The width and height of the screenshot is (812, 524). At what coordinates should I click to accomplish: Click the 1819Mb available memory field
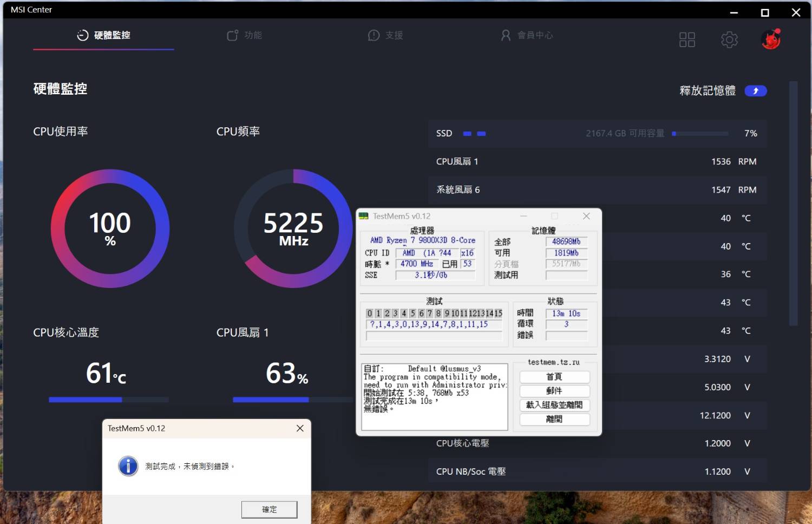tap(566, 253)
